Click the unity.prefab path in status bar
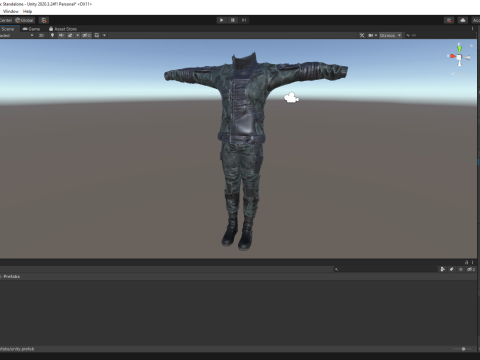The image size is (480, 360). [x=17, y=349]
